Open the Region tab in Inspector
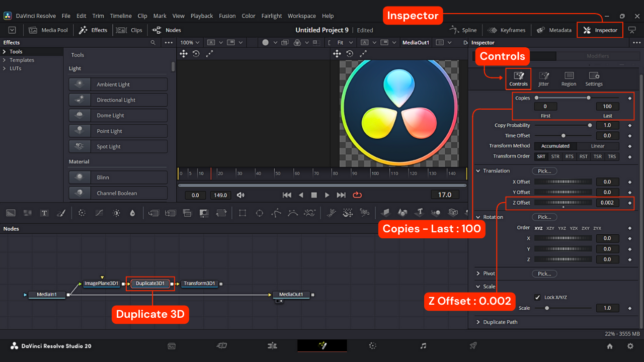This screenshot has height=362, width=644. (x=569, y=79)
